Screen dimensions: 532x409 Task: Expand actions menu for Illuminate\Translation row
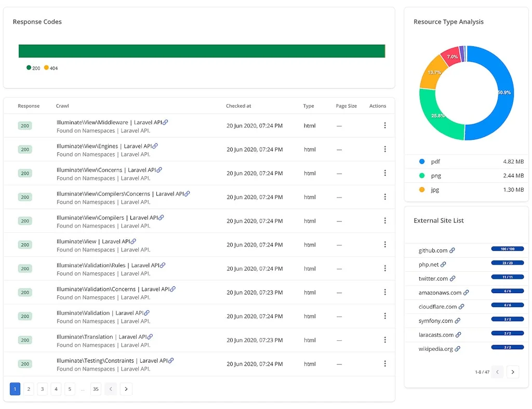(x=384, y=340)
